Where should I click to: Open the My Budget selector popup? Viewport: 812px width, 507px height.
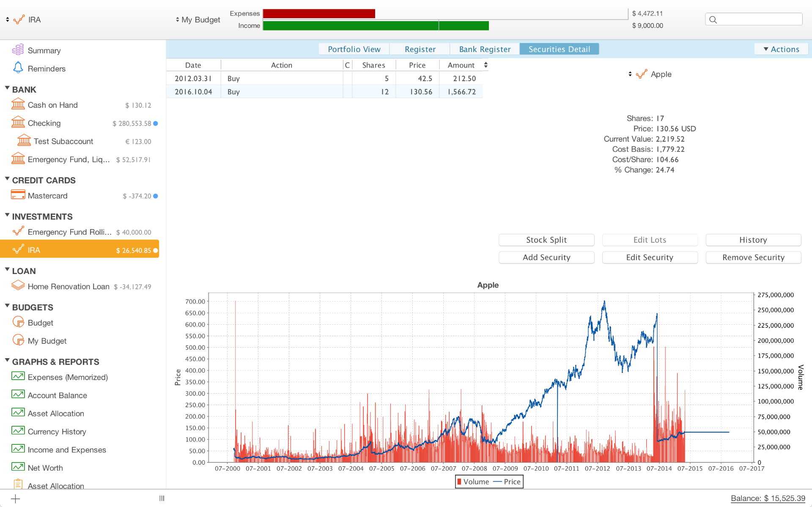point(177,19)
